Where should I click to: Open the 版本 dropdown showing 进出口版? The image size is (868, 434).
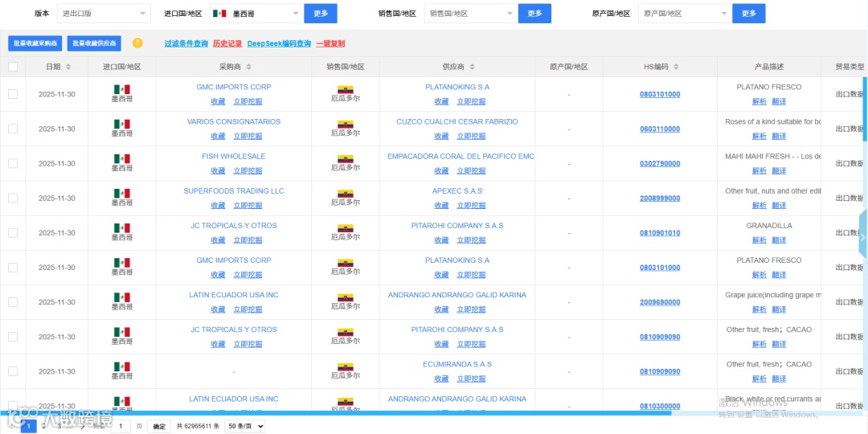pyautogui.click(x=104, y=14)
